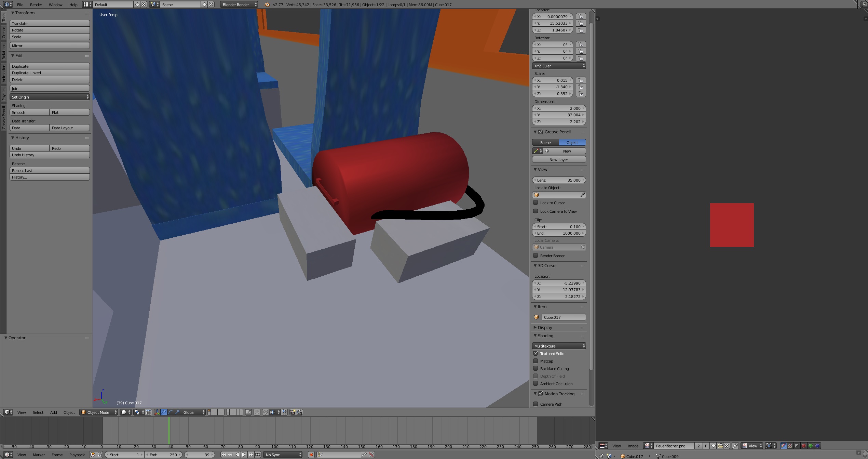Click the play animation button in the timeline
This screenshot has width=868, height=459.
point(244,455)
